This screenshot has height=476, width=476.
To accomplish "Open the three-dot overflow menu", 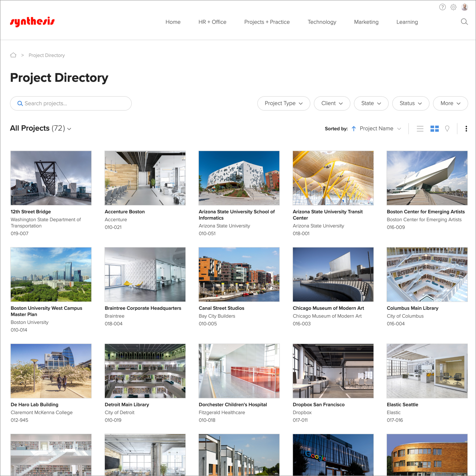I will point(466,129).
